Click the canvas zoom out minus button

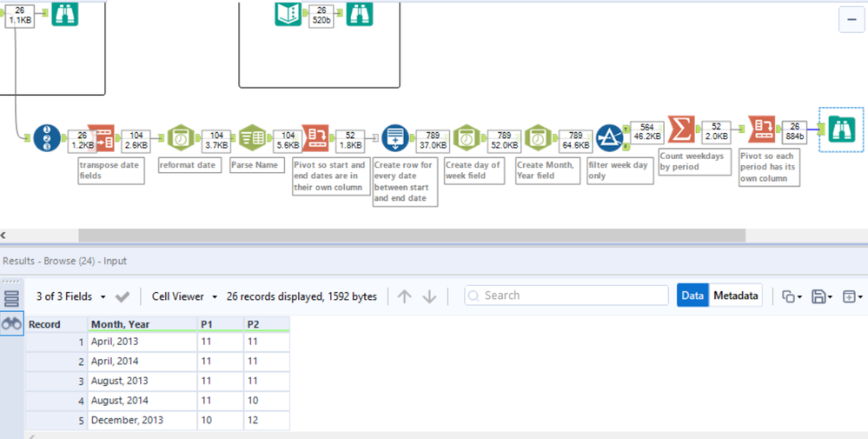point(851,21)
